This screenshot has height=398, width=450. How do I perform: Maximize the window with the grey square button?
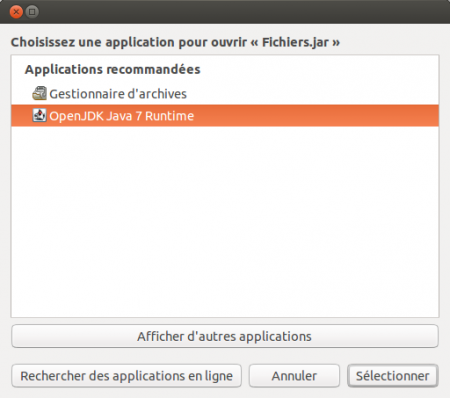click(32, 12)
